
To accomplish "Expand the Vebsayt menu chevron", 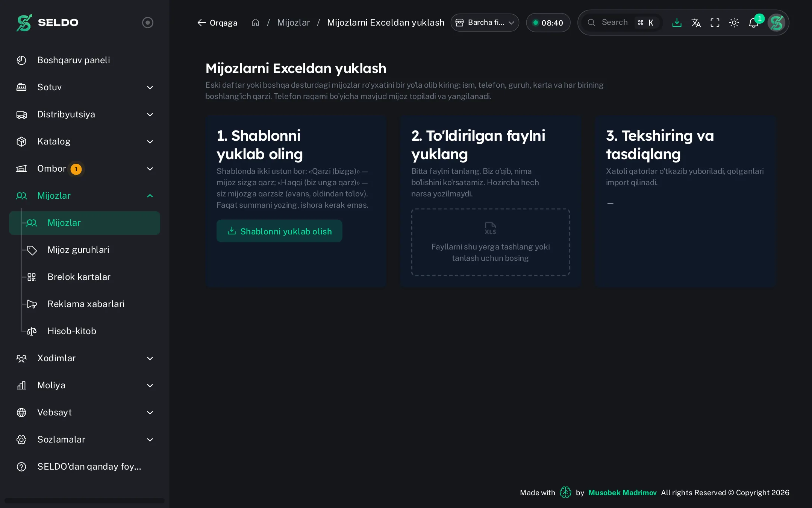I will click(x=150, y=412).
